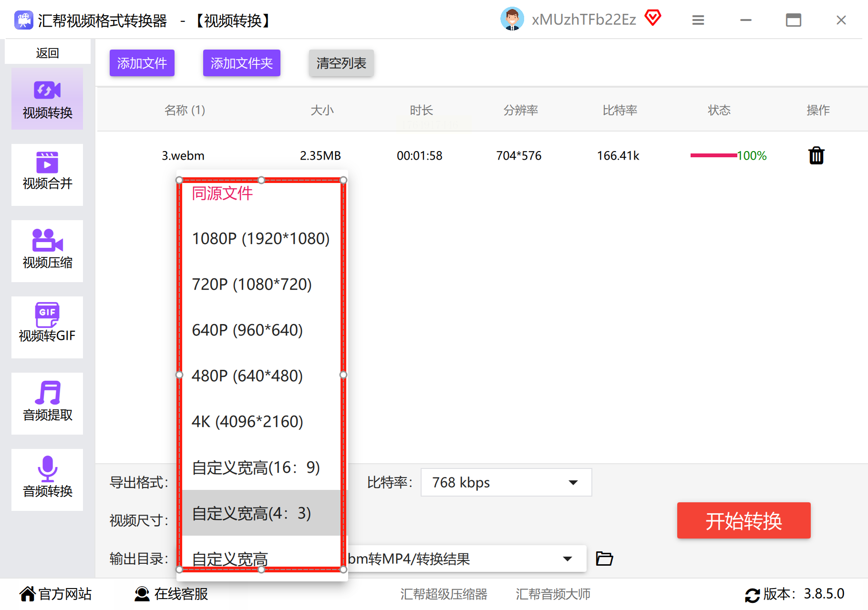Click the user avatar icon
The image size is (868, 610).
[x=512, y=19]
